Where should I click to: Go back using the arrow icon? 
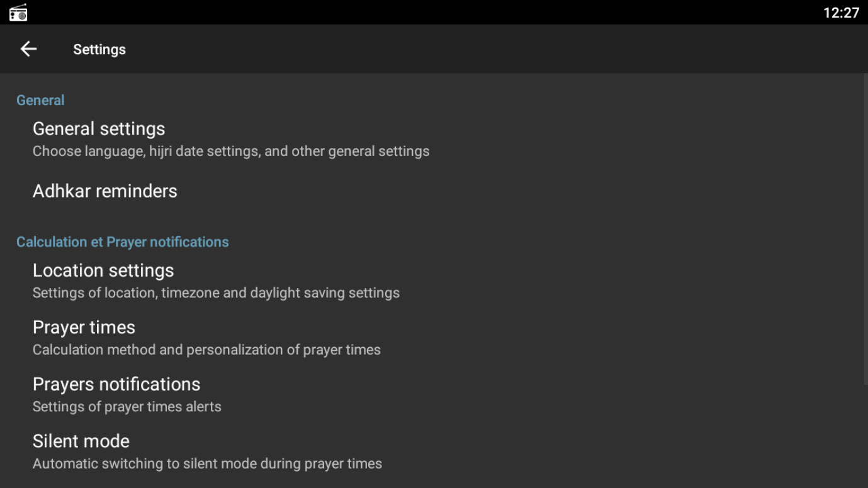(28, 49)
